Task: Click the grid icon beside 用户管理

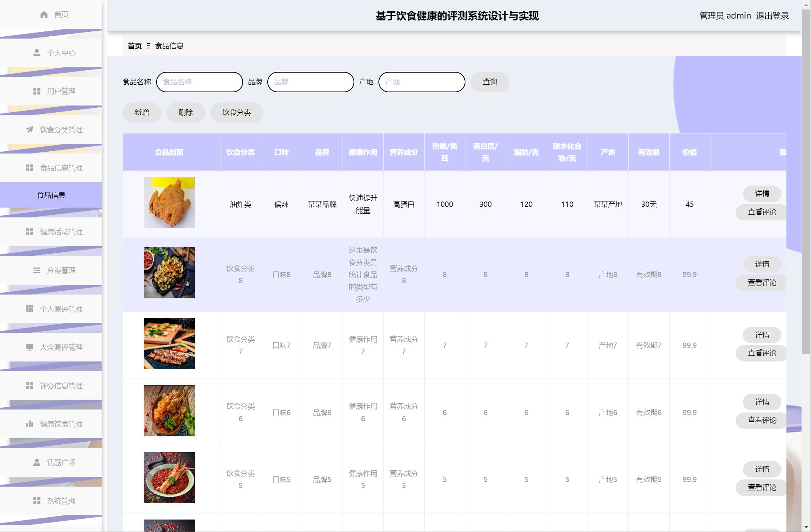Action: [x=37, y=91]
